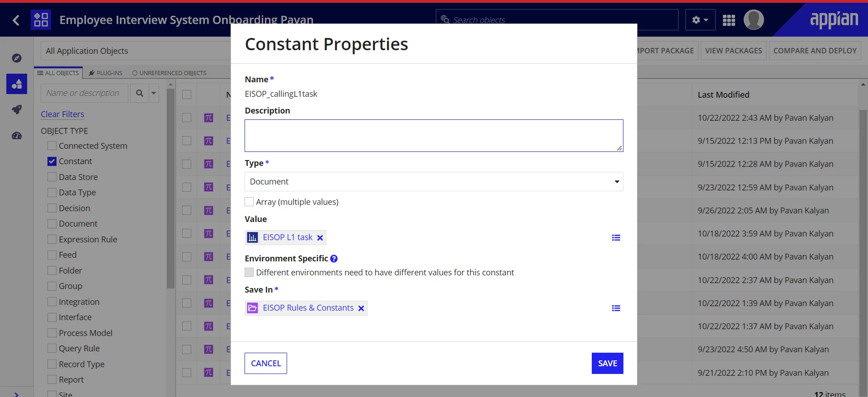This screenshot has height=397, width=868.
Task: Expand the search options arrow dropdown
Action: 154,93
